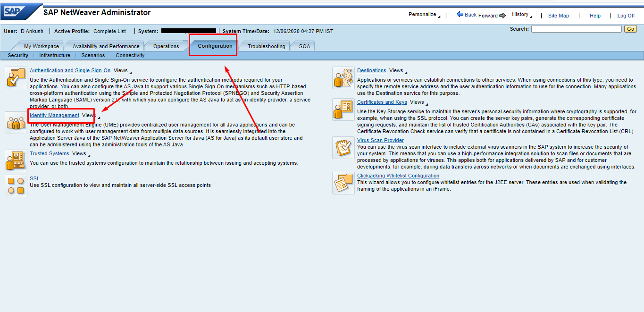Click the Go search button
Screen dimensions: 644x312
[630, 29]
